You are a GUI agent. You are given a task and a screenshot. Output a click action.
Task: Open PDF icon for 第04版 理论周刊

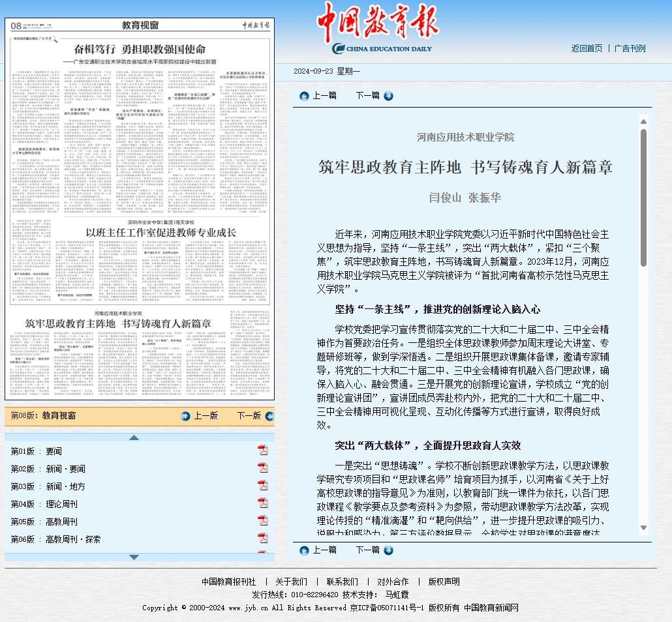point(263,503)
